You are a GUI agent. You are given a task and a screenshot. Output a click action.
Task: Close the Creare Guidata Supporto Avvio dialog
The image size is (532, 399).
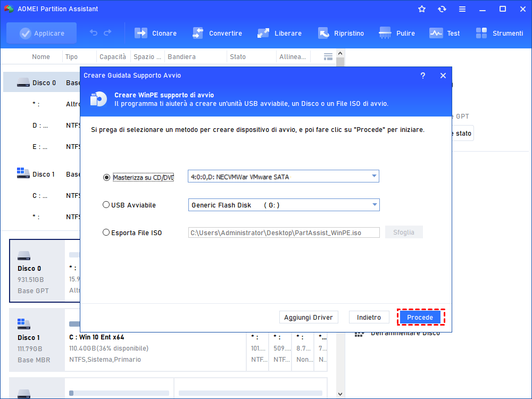coord(443,76)
